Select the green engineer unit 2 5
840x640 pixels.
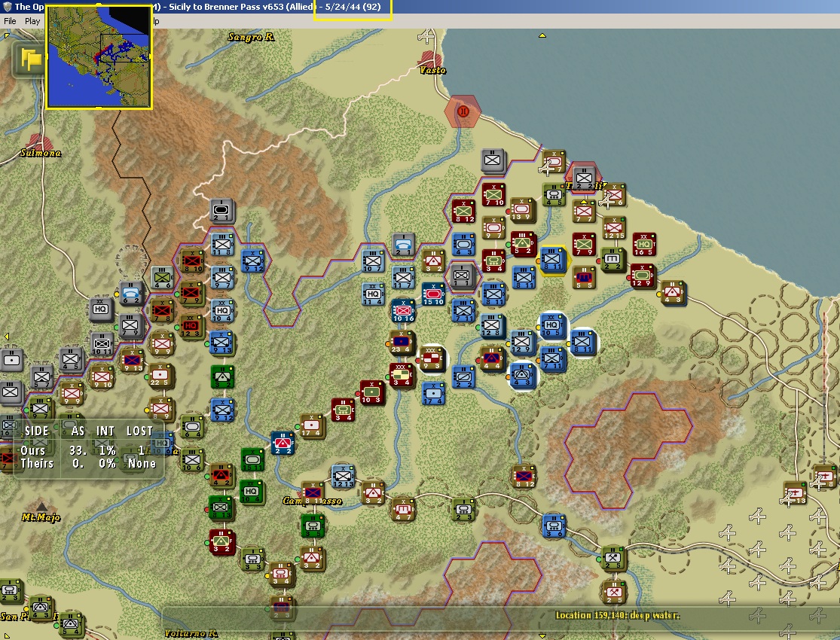tap(612, 558)
